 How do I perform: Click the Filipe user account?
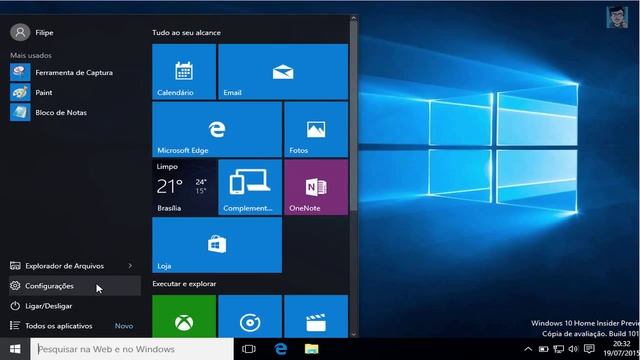coord(32,32)
